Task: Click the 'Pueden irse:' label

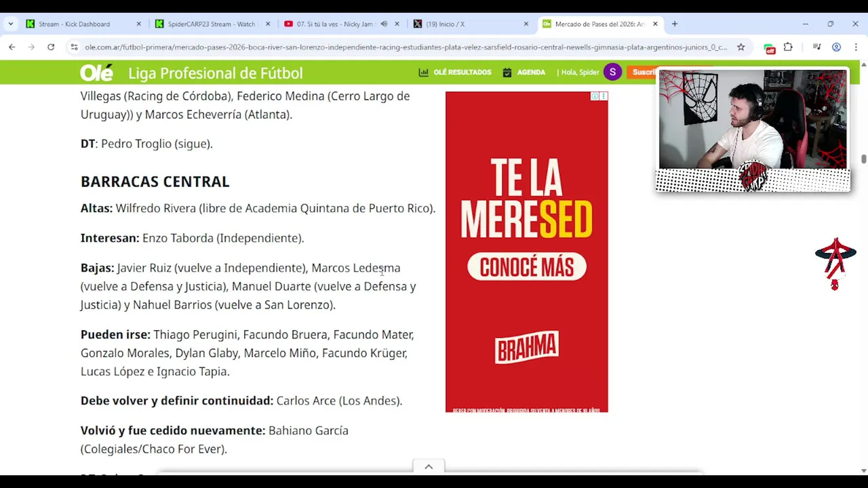Action: tap(115, 334)
